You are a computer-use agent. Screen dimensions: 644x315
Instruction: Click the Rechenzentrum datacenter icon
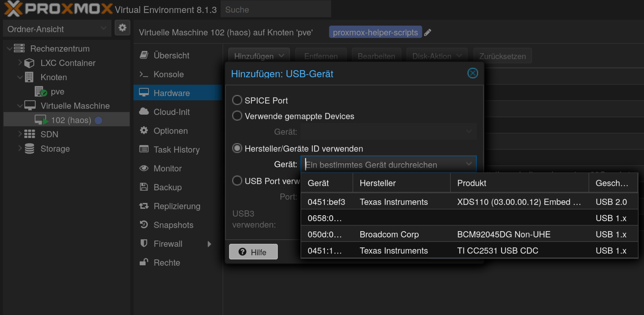point(19,48)
